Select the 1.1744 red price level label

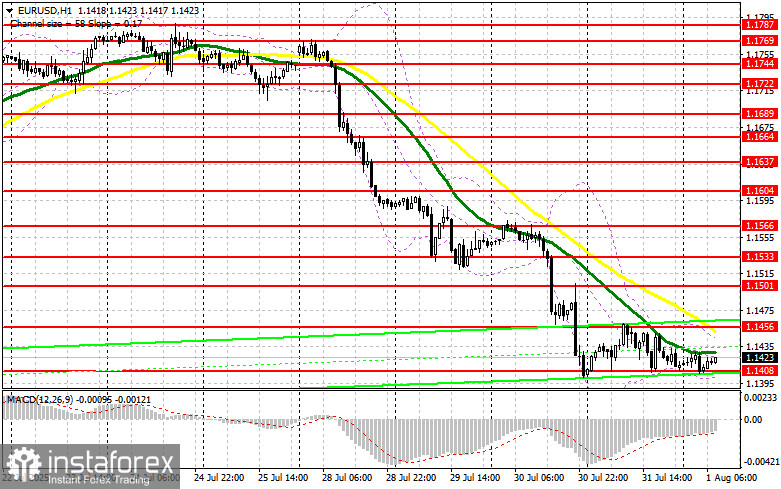(x=760, y=63)
